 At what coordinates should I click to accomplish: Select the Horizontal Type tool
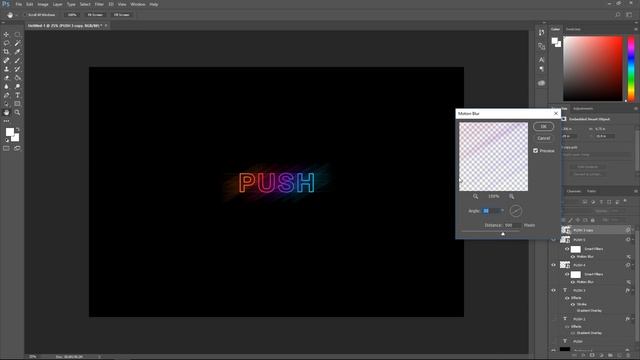[x=17, y=95]
